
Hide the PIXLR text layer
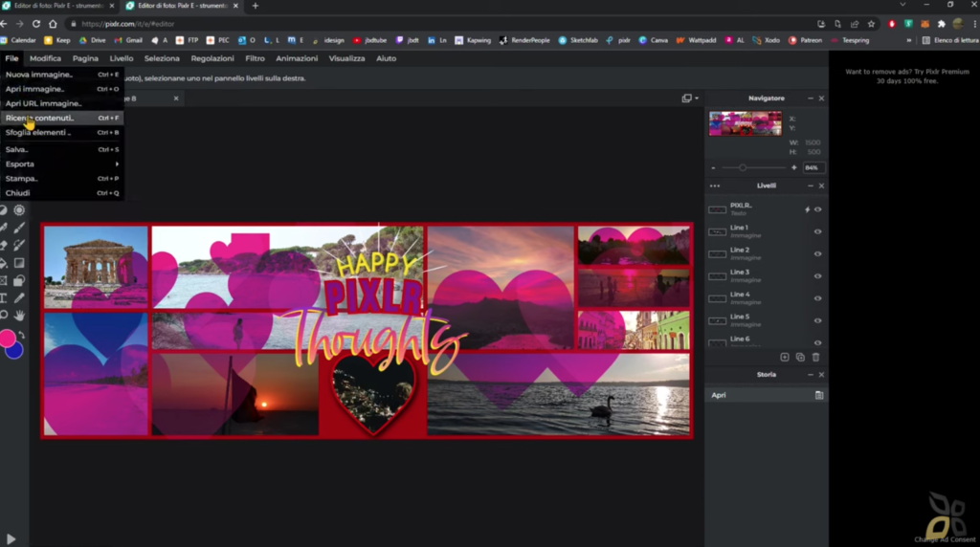817,209
